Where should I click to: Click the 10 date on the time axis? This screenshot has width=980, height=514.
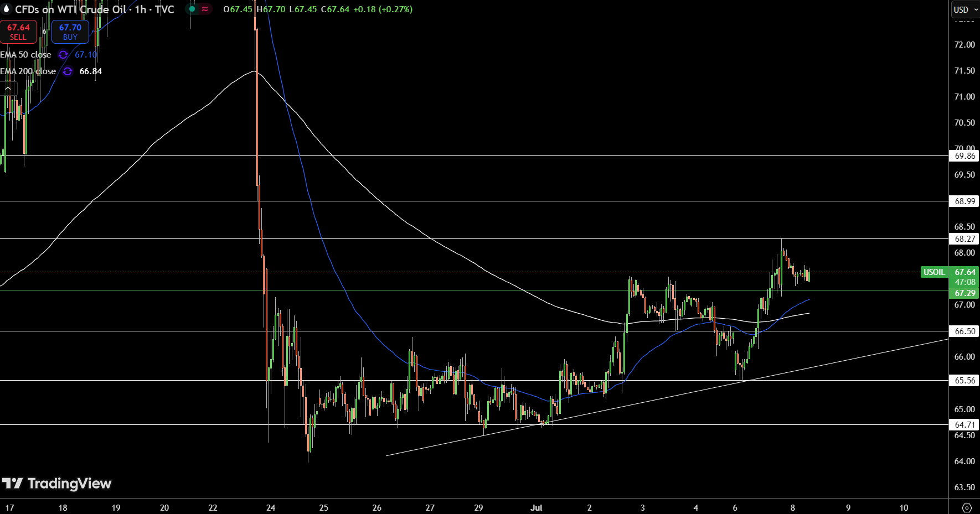(904, 508)
